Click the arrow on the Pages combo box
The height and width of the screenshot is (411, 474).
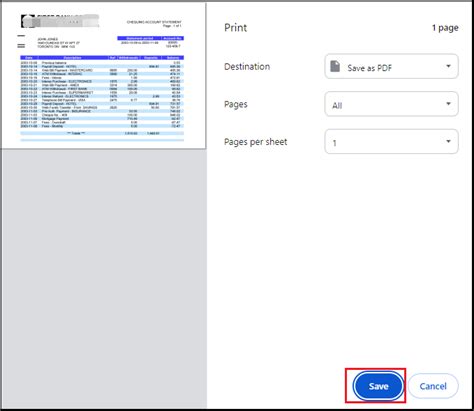point(448,104)
